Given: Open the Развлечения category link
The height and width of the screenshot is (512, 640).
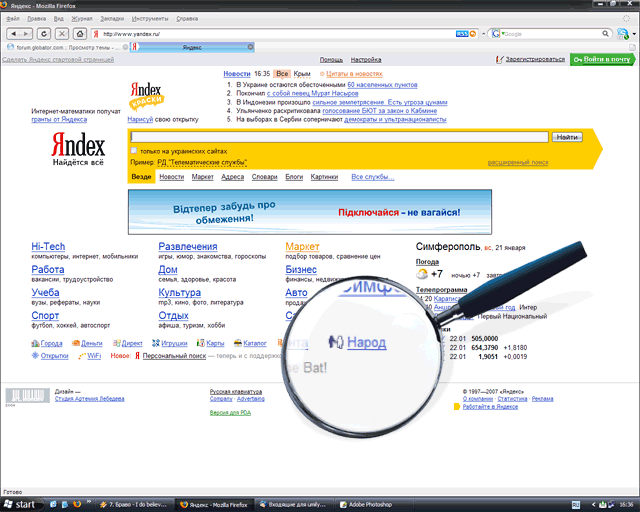Looking at the screenshot, I should pos(188,247).
